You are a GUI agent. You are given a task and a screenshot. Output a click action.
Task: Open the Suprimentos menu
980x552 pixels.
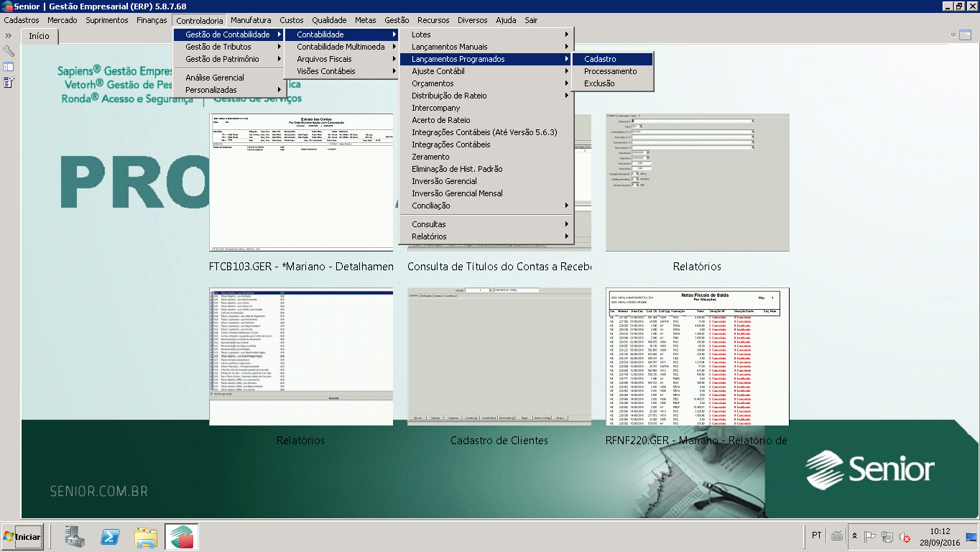coord(107,20)
